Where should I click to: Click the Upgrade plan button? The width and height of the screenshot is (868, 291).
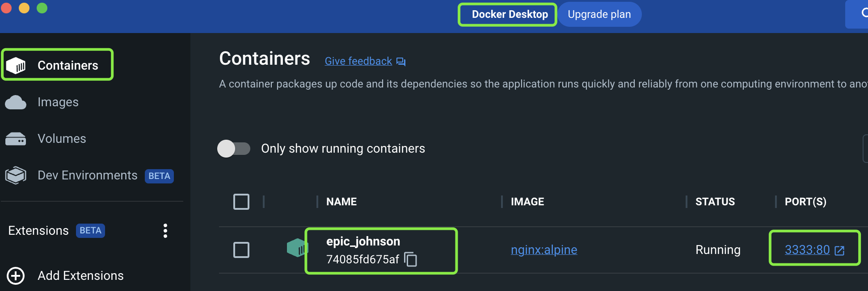coord(599,14)
